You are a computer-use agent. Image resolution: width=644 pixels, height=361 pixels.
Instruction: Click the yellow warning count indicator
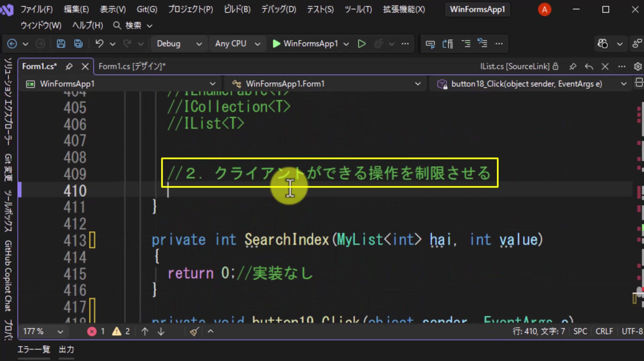pos(121,331)
